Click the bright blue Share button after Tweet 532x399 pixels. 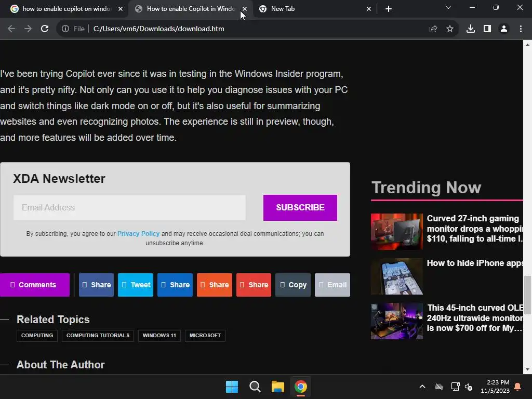tap(175, 285)
